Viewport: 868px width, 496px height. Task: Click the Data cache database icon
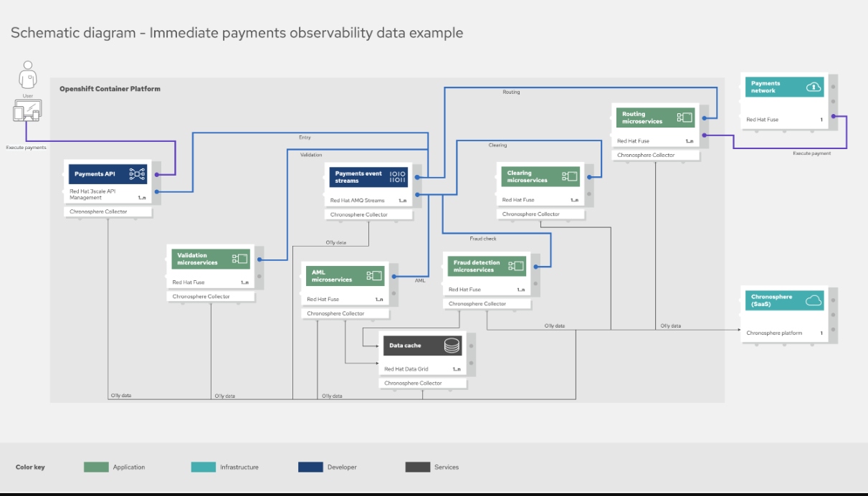(x=452, y=345)
